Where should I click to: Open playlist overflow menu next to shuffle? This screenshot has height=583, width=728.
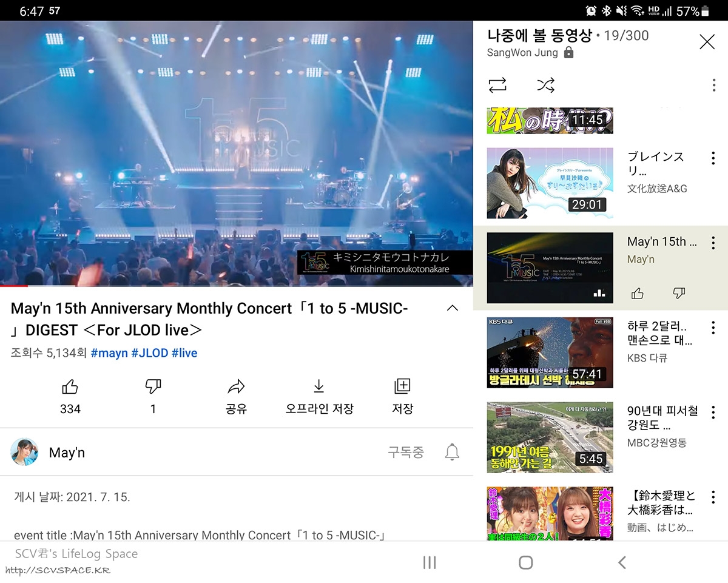[713, 86]
